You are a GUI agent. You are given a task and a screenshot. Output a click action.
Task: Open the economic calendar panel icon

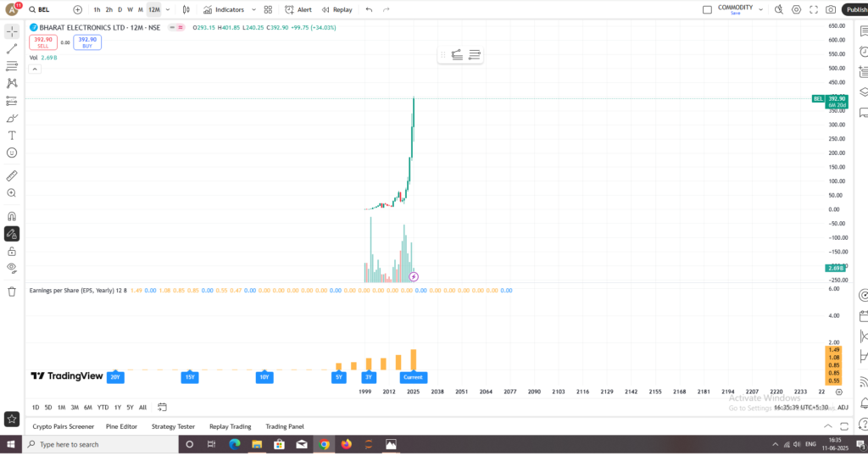864,316
